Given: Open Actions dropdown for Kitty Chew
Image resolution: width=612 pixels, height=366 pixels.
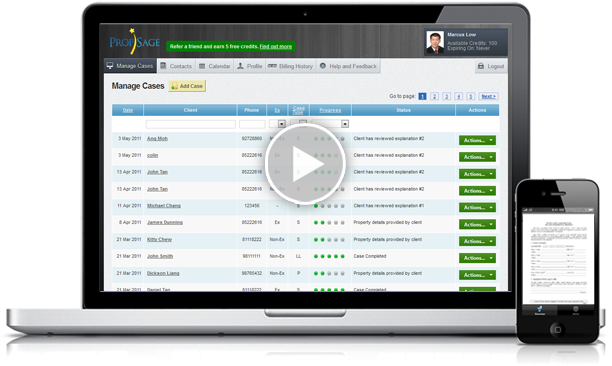Looking at the screenshot, I should click(477, 241).
